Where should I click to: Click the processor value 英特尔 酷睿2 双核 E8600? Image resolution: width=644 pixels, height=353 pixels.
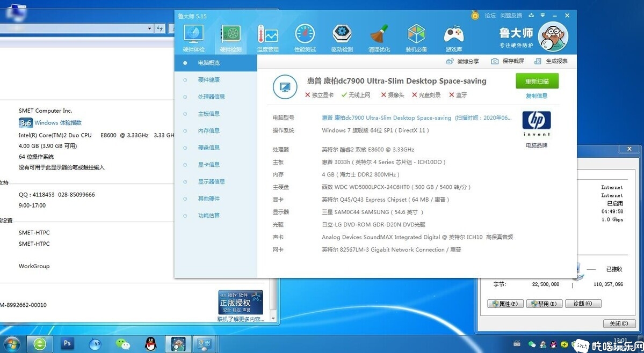tap(368, 150)
